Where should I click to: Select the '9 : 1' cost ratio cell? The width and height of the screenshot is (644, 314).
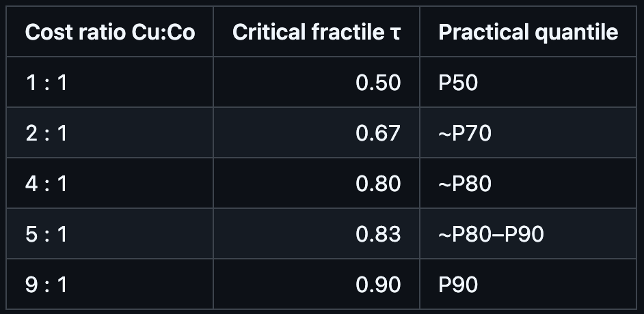(46, 283)
